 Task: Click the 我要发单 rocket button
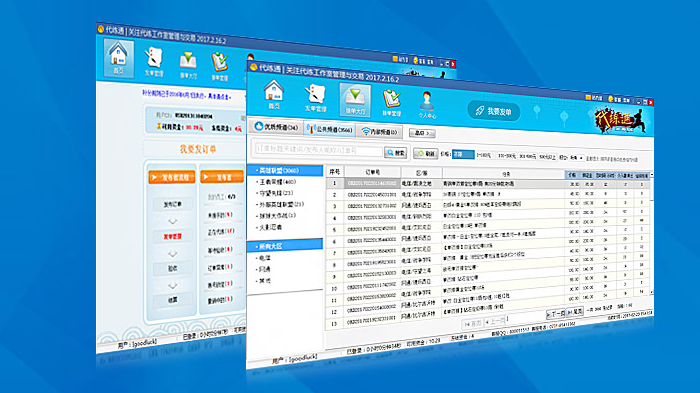pos(494,111)
